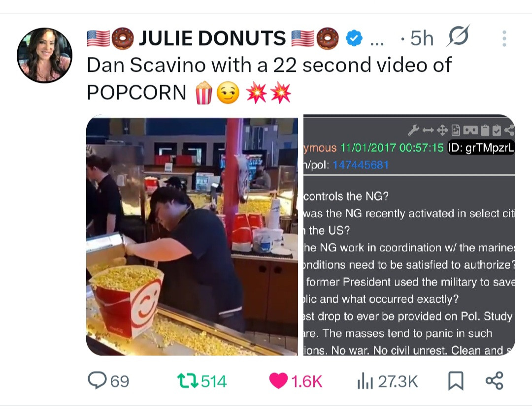Click the 1.6K likes count
Screen dimensions: 532x412
[x=306, y=381]
